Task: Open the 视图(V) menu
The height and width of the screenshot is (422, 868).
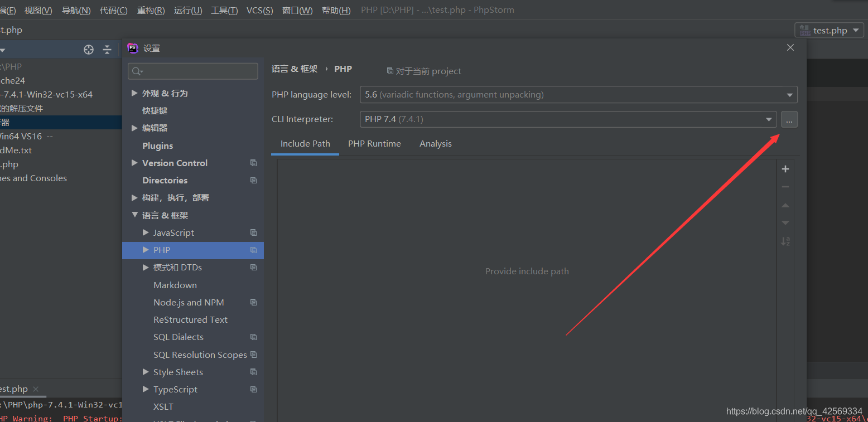Action: pos(38,10)
